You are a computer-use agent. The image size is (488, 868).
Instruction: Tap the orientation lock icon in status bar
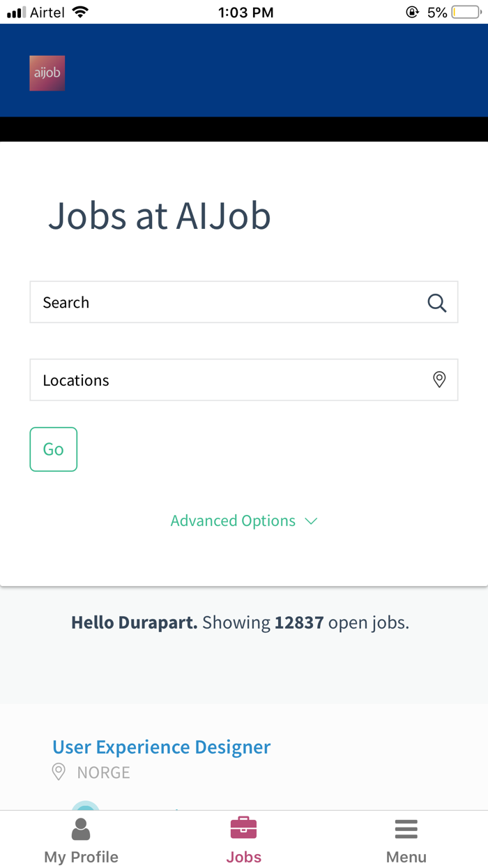[412, 11]
